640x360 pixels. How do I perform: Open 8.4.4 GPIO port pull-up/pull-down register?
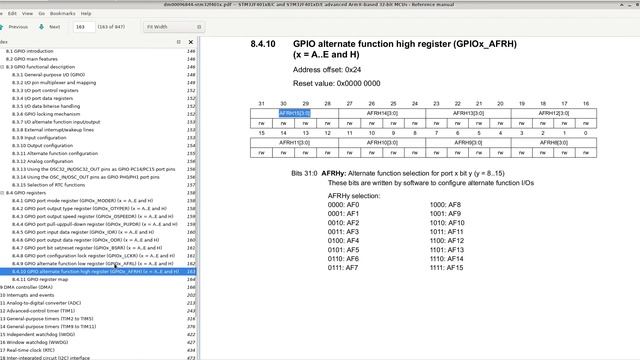(94, 224)
